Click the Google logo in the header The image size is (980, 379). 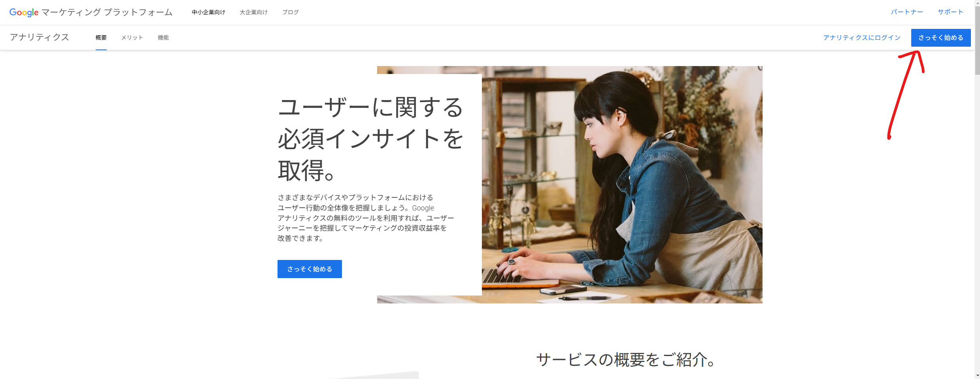pos(24,12)
